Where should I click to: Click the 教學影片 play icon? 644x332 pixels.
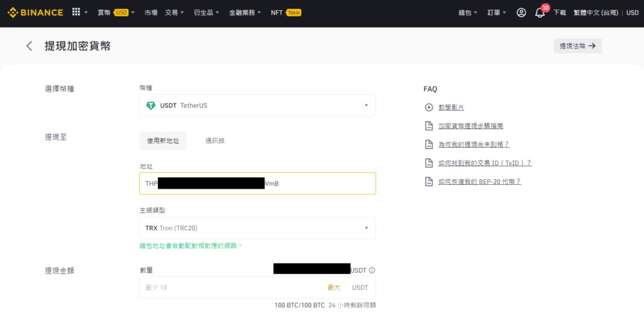click(x=429, y=108)
